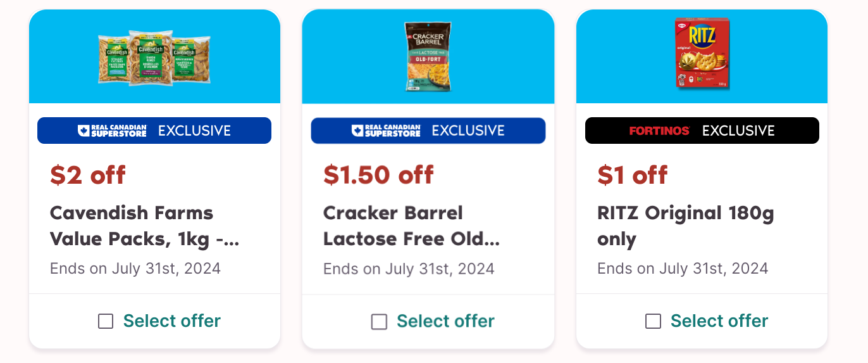This screenshot has height=363, width=868.
Task: Select the Cracker Barrel 'Select offer' label
Action: [x=445, y=321]
